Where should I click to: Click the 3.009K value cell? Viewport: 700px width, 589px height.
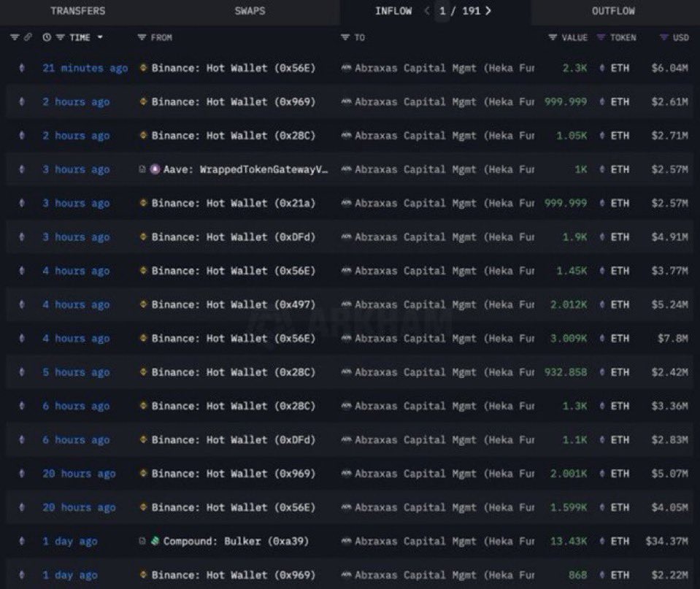click(569, 339)
